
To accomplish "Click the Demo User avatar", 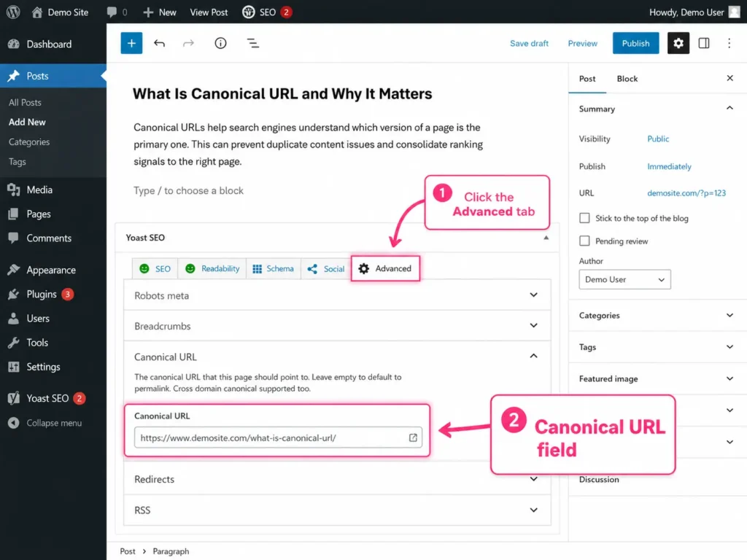I will 735,12.
